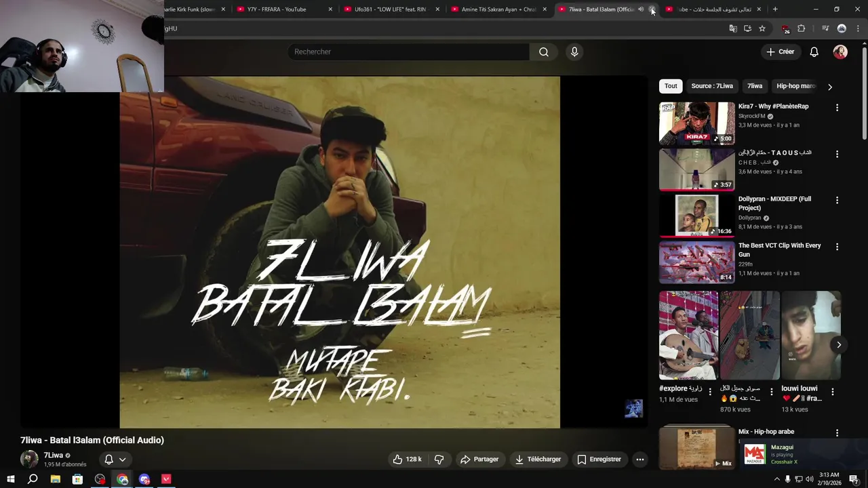Screen dimensions: 868x488
Task: Open Windows notification center icon
Action: pos(854,479)
